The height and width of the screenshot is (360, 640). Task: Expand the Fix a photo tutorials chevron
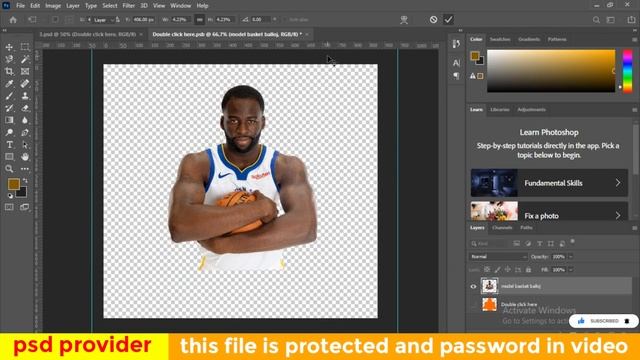618,216
